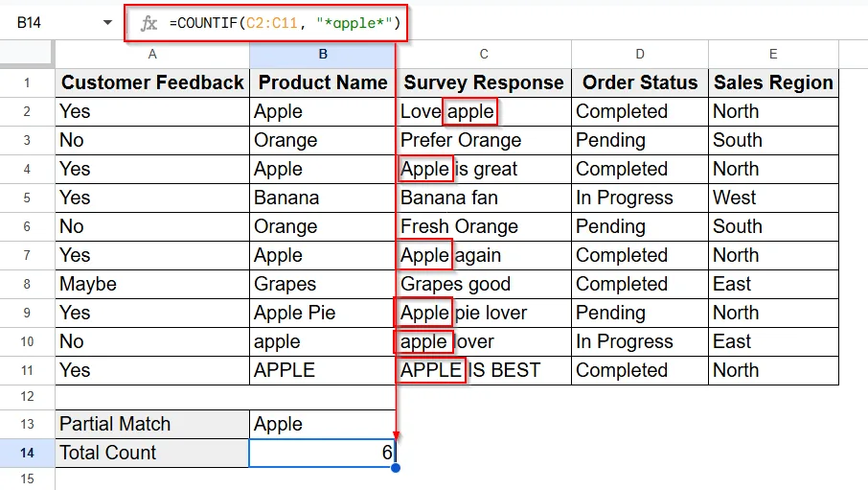Select column E header
The width and height of the screenshot is (868, 490).
pyautogui.click(x=773, y=55)
